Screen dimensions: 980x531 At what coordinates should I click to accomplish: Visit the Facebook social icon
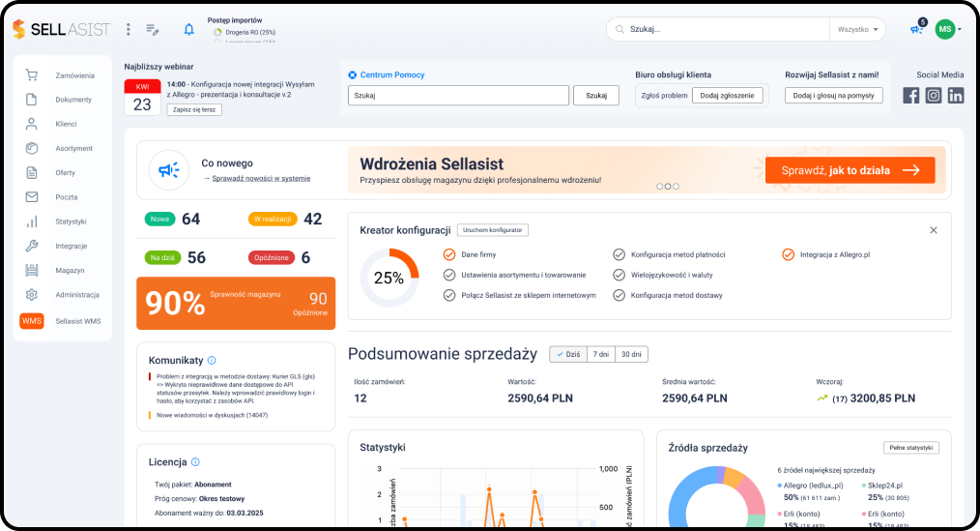[x=910, y=95]
